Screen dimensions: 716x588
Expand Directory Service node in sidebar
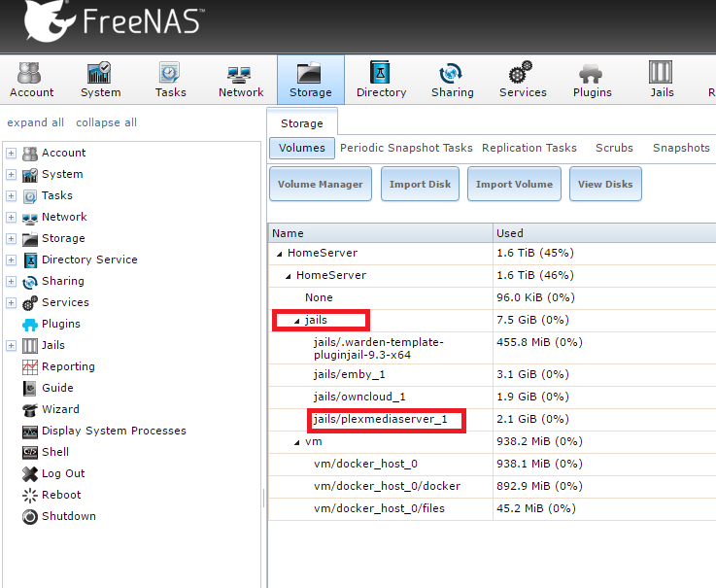11,259
